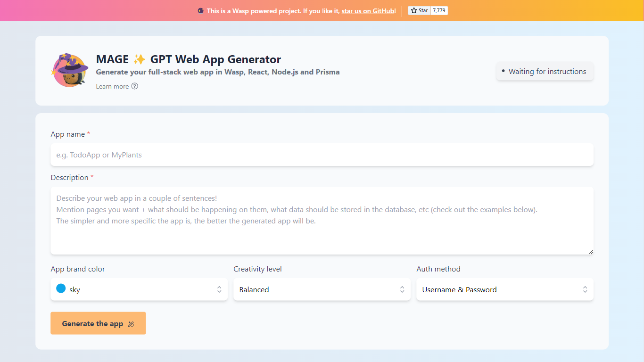Click the up-down chevron on Creativity level
This screenshot has width=644, height=362.
[402, 289]
